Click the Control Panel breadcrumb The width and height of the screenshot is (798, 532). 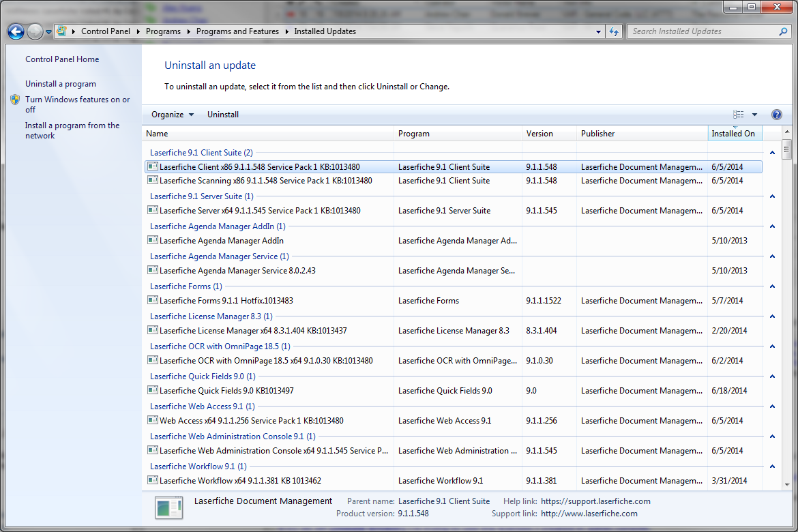(x=106, y=31)
